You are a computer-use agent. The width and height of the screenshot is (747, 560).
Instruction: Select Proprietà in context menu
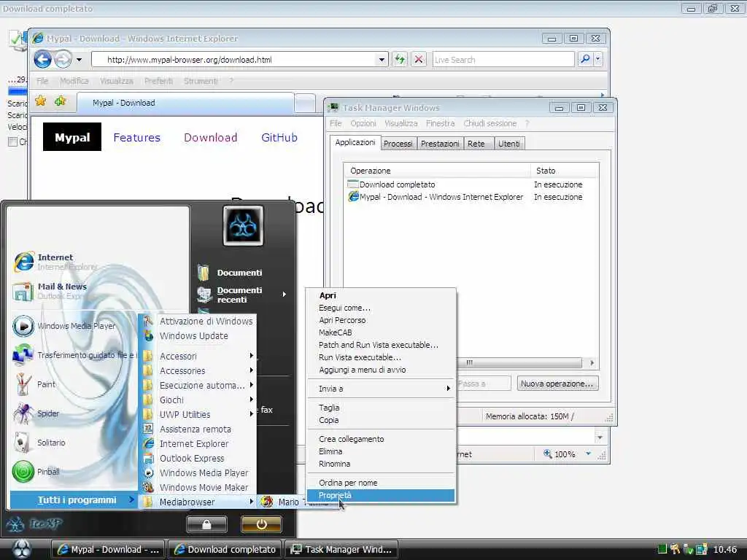pos(381,496)
